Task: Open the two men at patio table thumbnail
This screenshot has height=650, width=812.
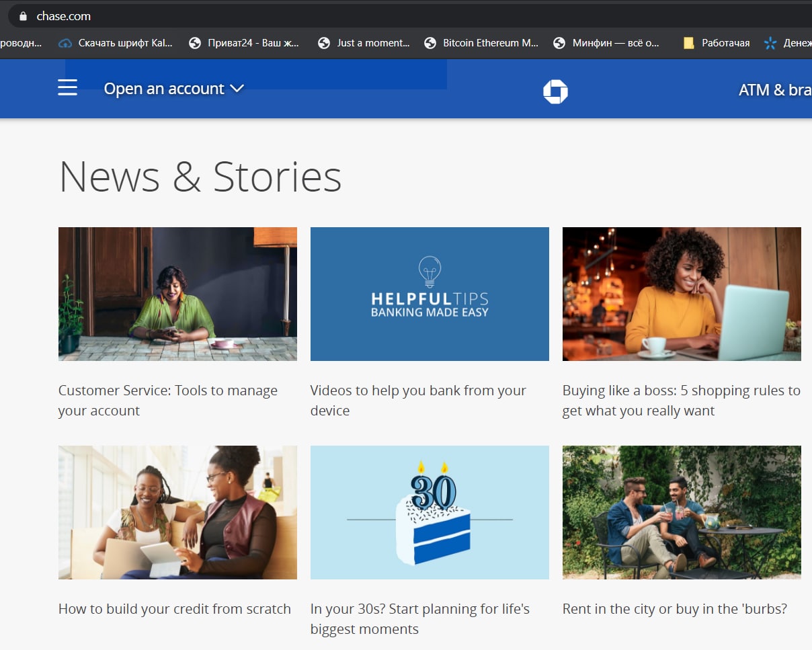Action: (x=682, y=512)
